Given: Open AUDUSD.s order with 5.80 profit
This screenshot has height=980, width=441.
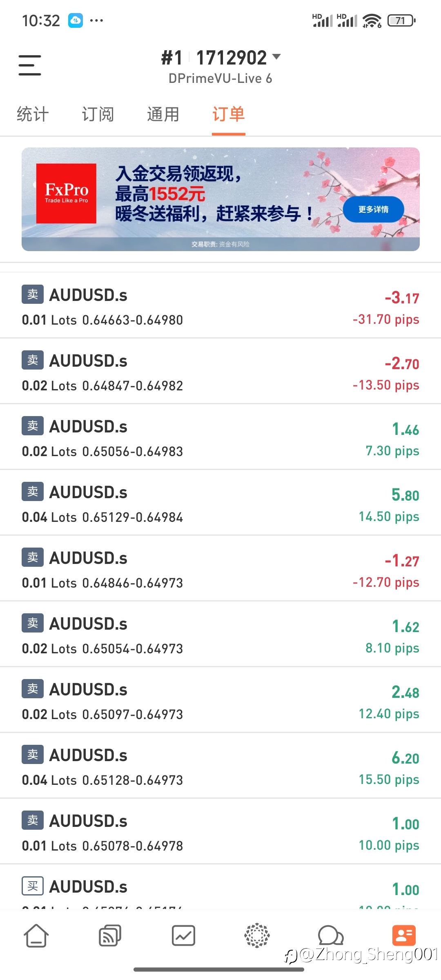Looking at the screenshot, I should click(220, 503).
